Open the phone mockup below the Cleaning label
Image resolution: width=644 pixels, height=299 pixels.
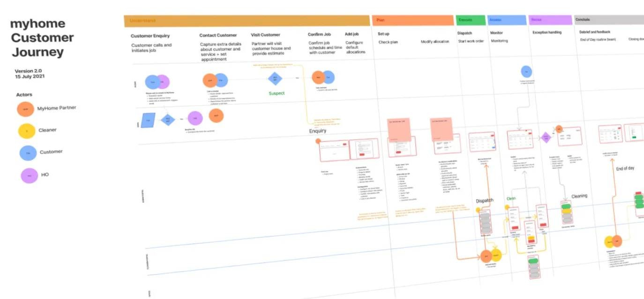point(567,212)
